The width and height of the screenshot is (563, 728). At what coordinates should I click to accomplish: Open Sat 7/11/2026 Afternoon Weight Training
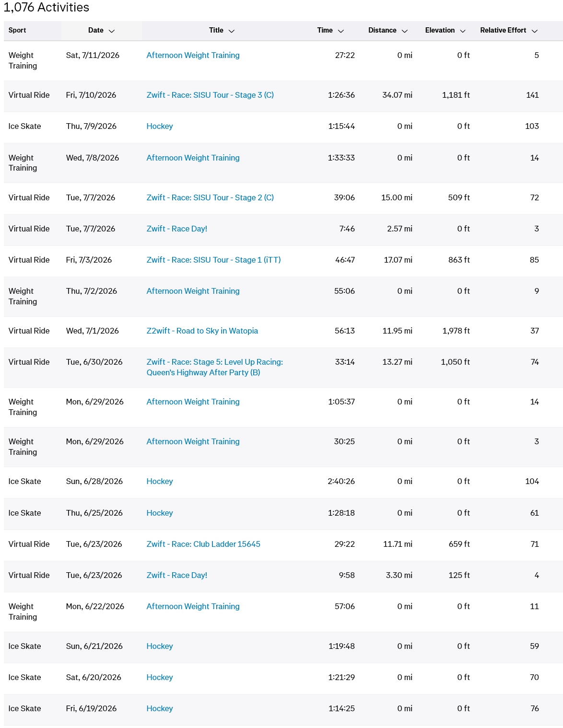pos(193,55)
